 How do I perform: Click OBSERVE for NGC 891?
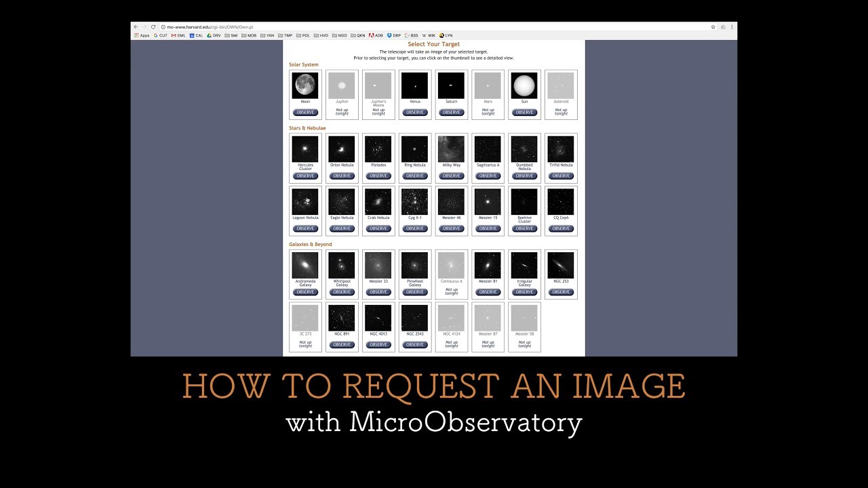coord(342,344)
